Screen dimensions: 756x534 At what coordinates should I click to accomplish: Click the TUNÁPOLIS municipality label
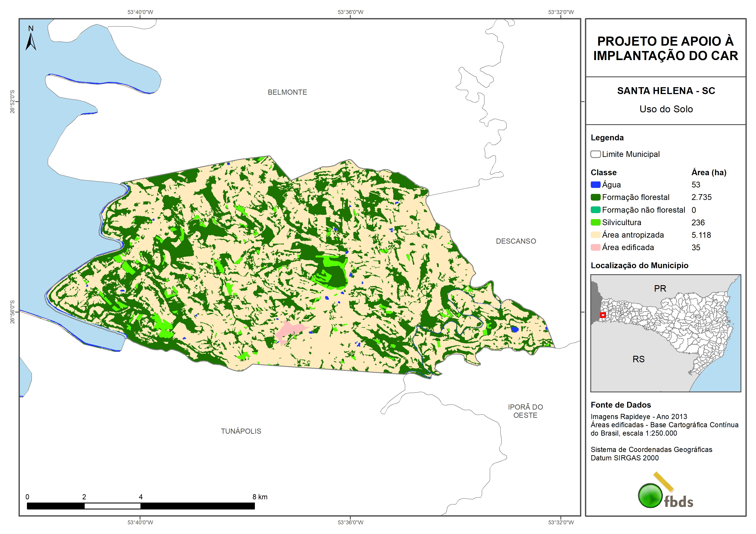[x=241, y=431]
